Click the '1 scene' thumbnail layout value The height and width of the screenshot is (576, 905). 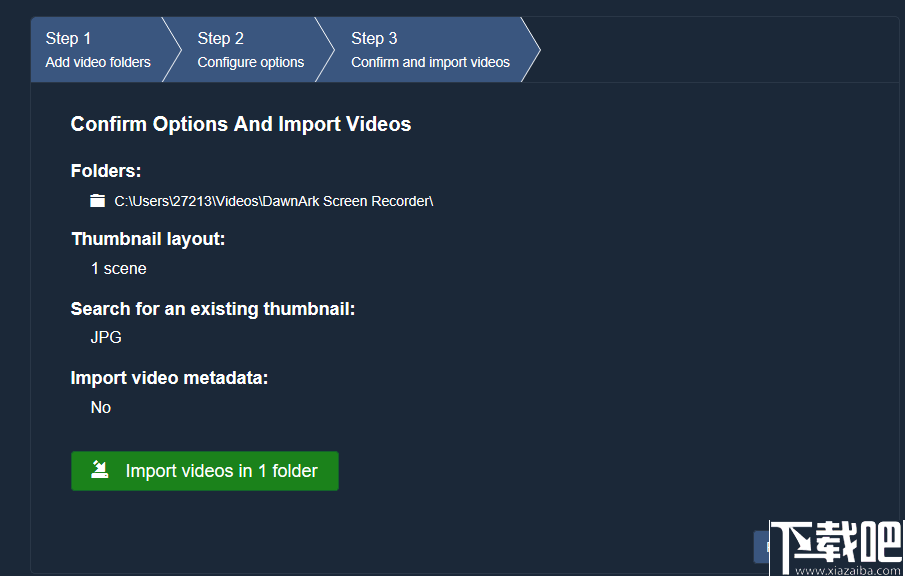coord(118,268)
